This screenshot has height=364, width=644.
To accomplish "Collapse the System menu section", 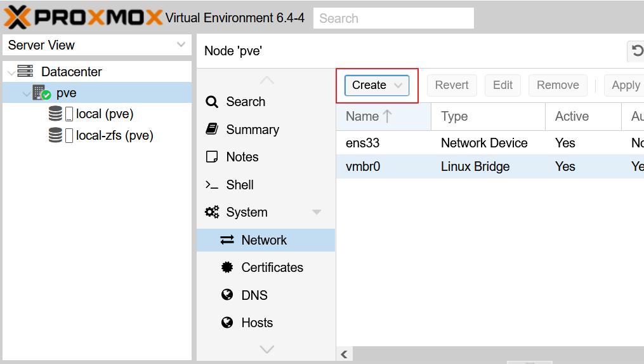I will 317,212.
